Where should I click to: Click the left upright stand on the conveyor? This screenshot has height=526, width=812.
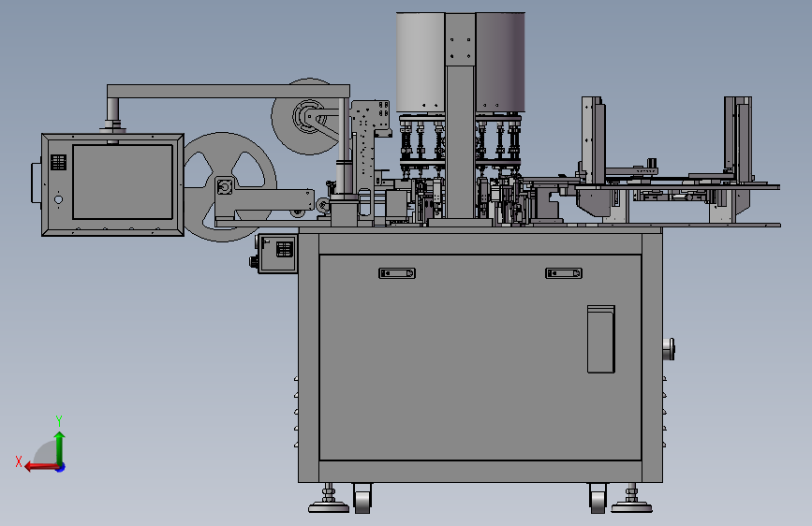click(593, 140)
